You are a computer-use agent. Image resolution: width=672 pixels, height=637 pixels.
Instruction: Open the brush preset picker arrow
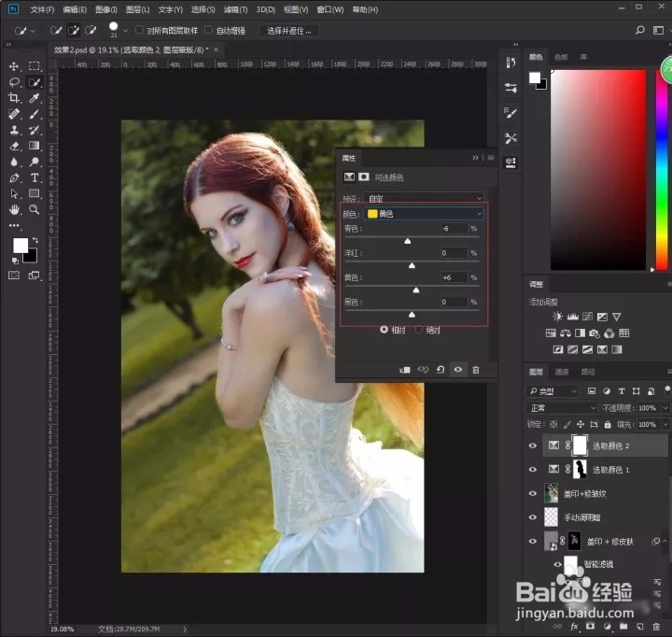click(x=126, y=31)
